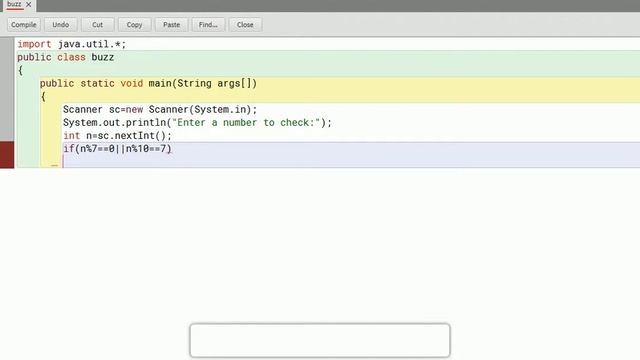Click the Compile button
The width and height of the screenshot is (640, 360).
(24, 24)
